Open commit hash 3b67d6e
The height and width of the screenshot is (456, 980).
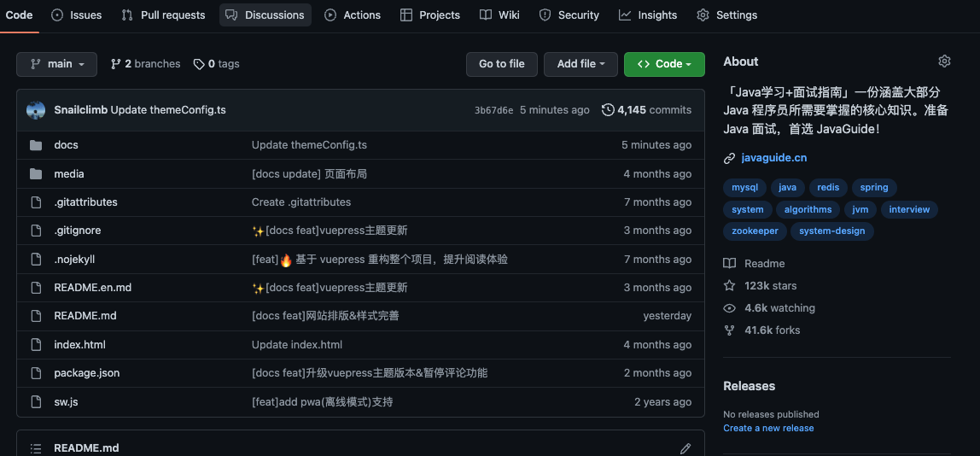click(493, 110)
